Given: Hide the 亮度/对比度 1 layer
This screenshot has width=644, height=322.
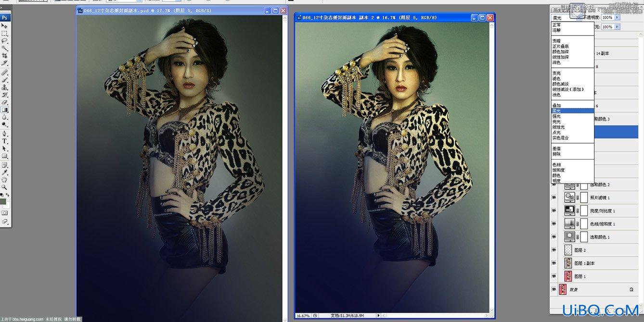Looking at the screenshot, I should 554,211.
